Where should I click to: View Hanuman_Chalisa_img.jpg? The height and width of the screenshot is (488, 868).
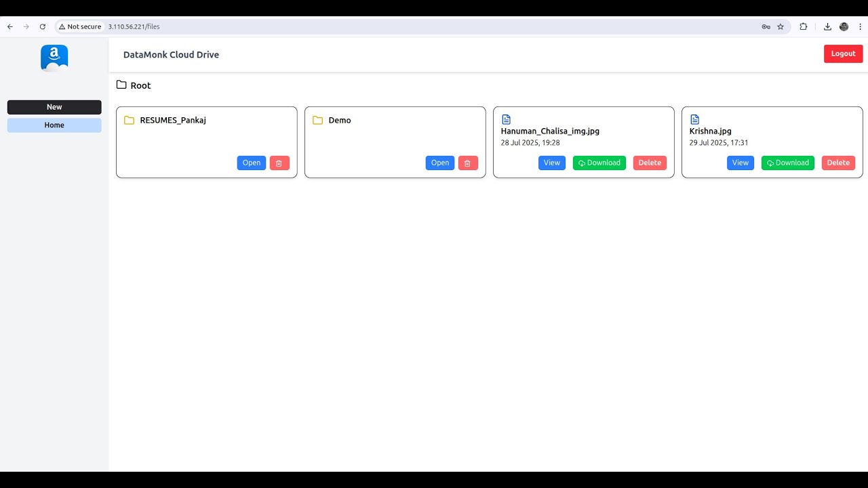(x=552, y=163)
